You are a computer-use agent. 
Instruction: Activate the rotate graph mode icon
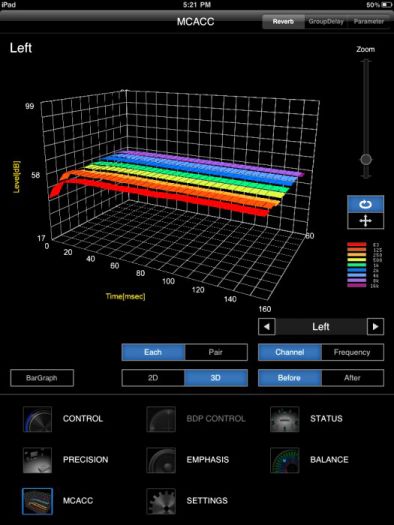tap(366, 204)
